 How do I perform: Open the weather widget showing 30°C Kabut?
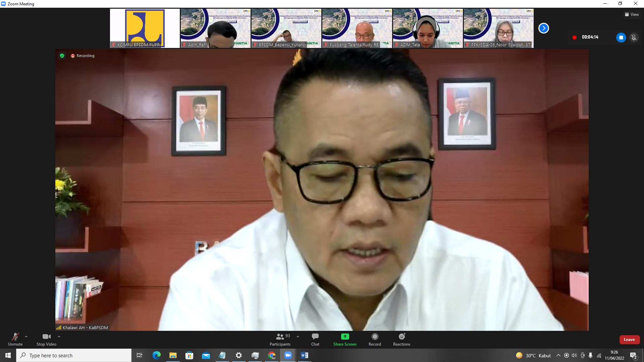click(533, 355)
